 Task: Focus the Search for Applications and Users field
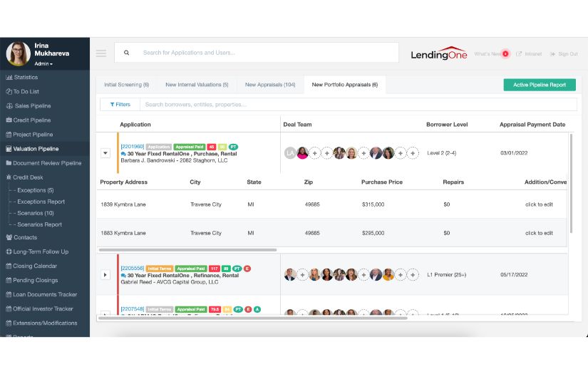257,53
